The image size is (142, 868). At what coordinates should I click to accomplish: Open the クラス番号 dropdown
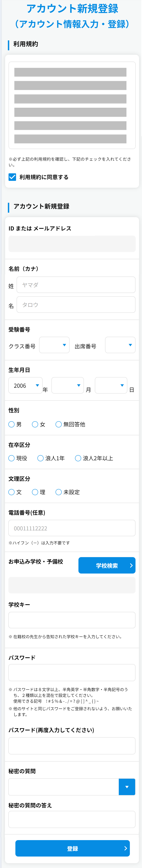point(54,345)
